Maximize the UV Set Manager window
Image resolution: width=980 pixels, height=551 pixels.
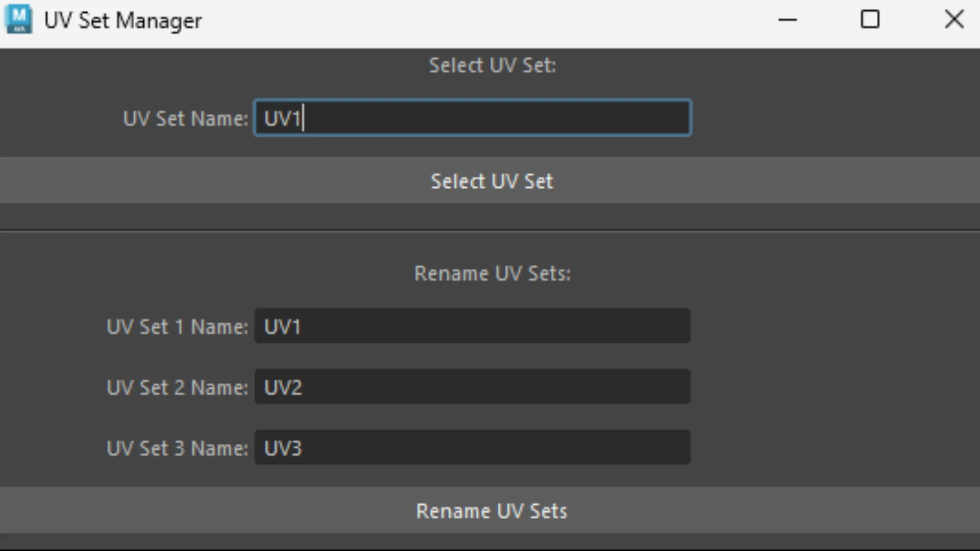(x=870, y=20)
